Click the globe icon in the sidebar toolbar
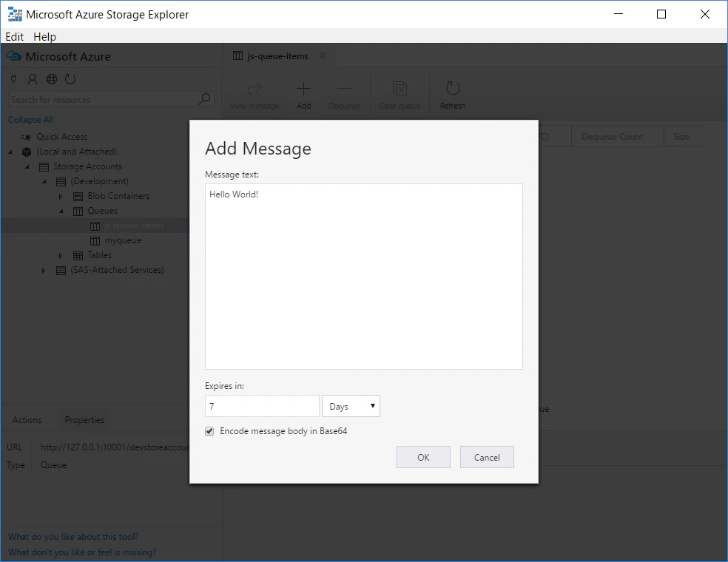The image size is (728, 562). (x=52, y=79)
